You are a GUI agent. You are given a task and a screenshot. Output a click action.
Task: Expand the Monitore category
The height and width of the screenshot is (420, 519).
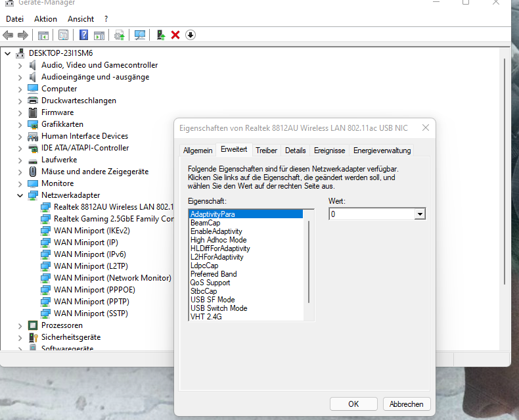tap(20, 184)
